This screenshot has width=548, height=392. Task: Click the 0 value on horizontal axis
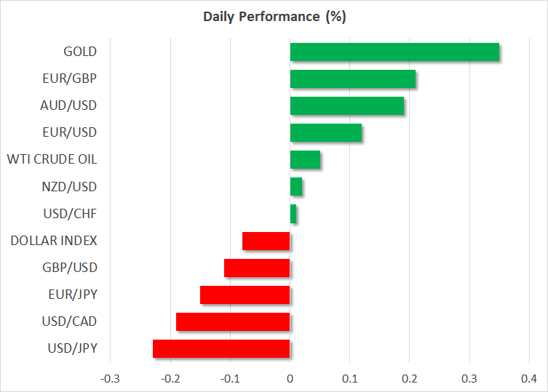click(290, 379)
